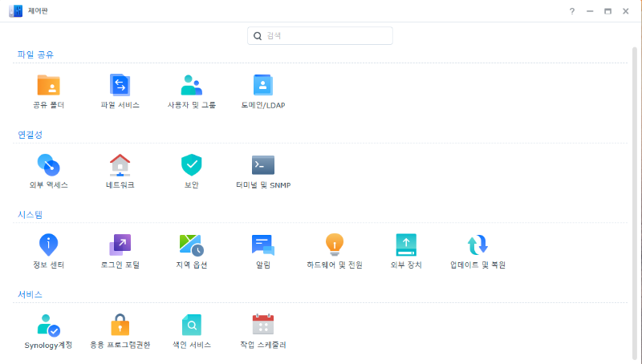Open the 알림 notification settings
The height and width of the screenshot is (364, 642).
tap(263, 245)
